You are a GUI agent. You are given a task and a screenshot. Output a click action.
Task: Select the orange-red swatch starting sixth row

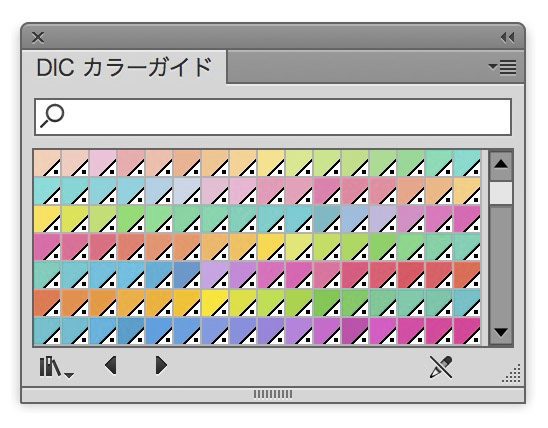(x=47, y=303)
